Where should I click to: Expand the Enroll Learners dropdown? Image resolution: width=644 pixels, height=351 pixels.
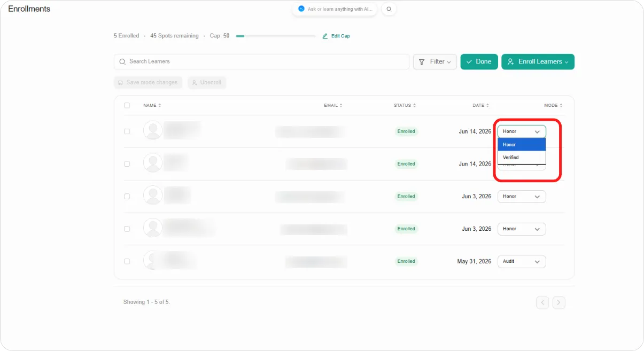click(538, 62)
